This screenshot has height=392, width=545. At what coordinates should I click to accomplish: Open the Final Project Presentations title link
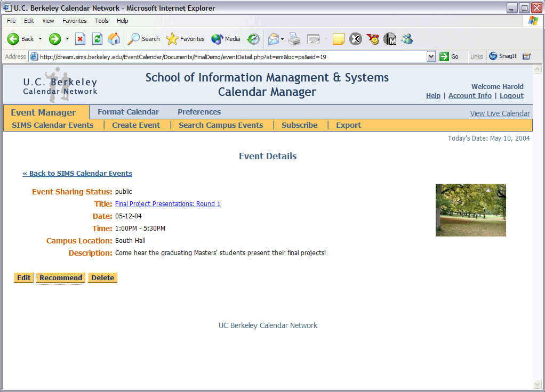(168, 204)
